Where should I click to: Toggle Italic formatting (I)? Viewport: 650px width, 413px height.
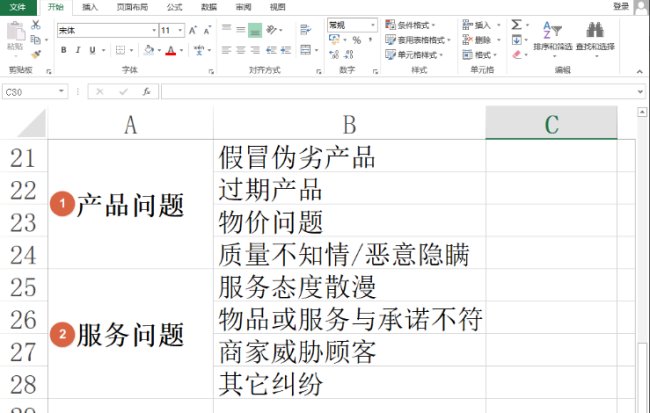click(78, 50)
